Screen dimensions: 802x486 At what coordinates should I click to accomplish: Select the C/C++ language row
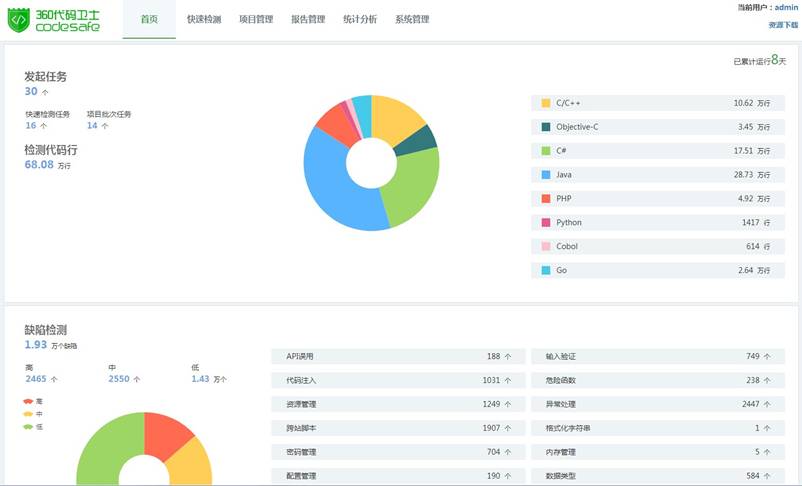658,103
